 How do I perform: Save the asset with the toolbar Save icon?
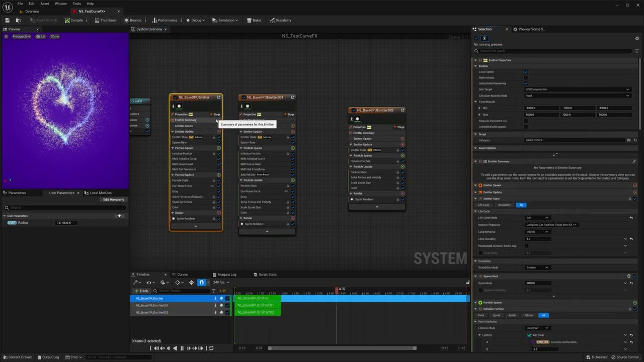pos(7,20)
